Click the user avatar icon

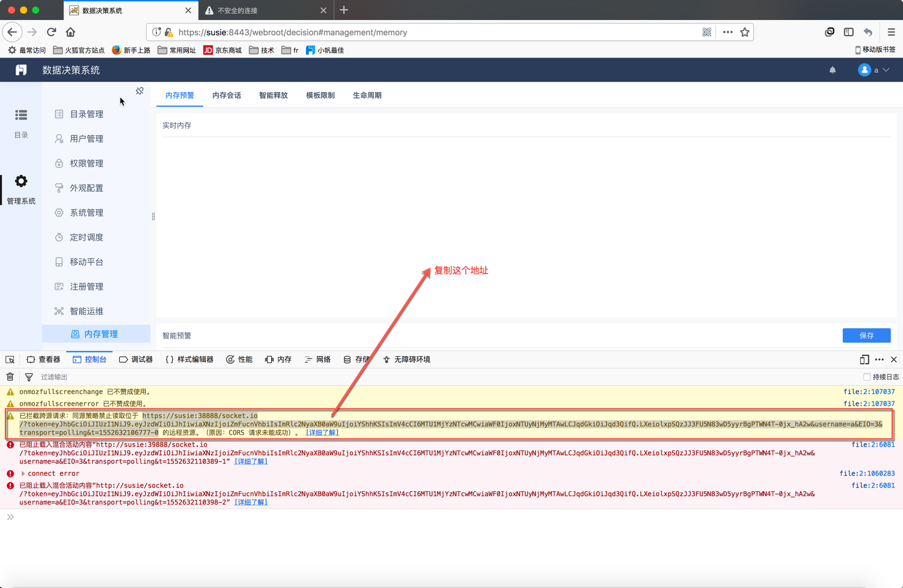pos(865,70)
